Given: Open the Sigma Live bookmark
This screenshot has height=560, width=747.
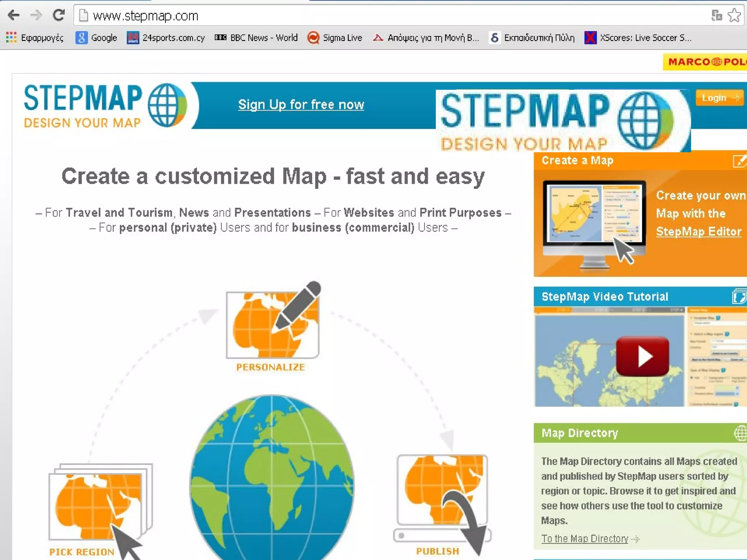Looking at the screenshot, I should (334, 38).
